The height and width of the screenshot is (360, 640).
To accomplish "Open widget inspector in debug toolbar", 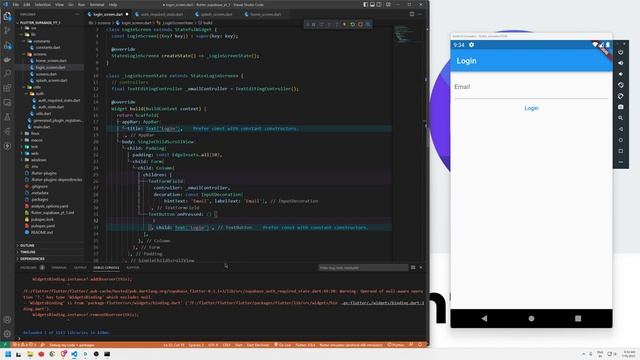I will (x=368, y=24).
